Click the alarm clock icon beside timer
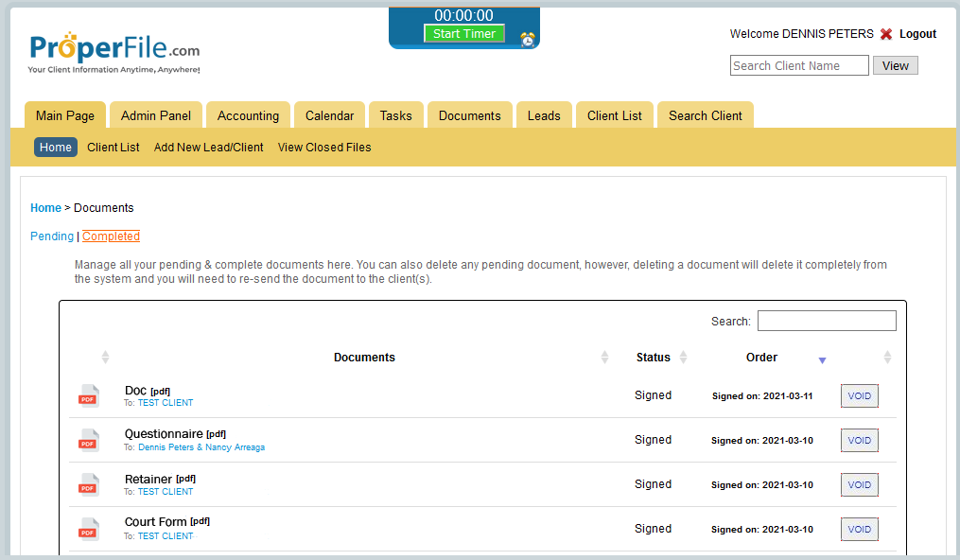Viewport: 960px width, 560px height. tap(528, 39)
